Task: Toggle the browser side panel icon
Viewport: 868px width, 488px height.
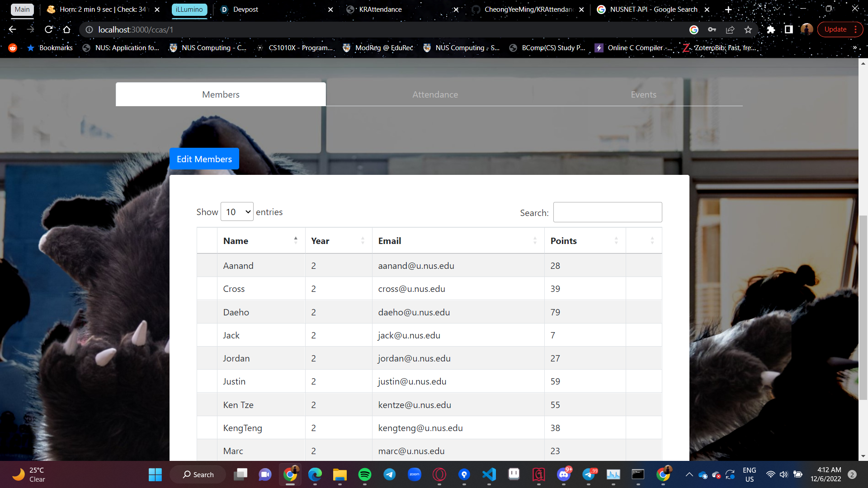Action: 789,29
